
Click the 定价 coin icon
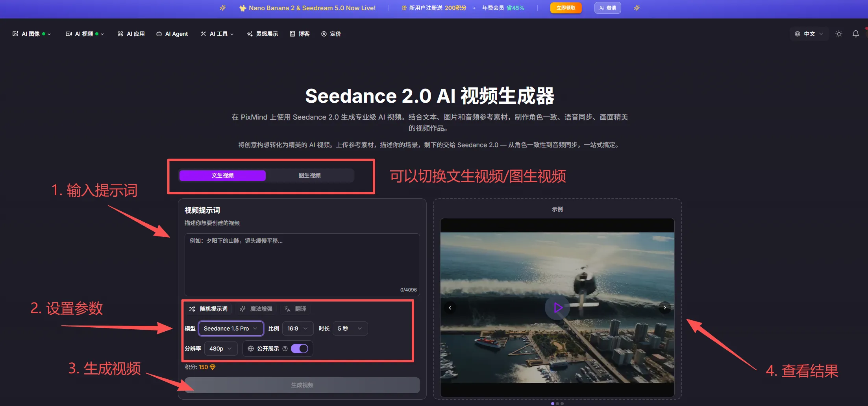(324, 34)
